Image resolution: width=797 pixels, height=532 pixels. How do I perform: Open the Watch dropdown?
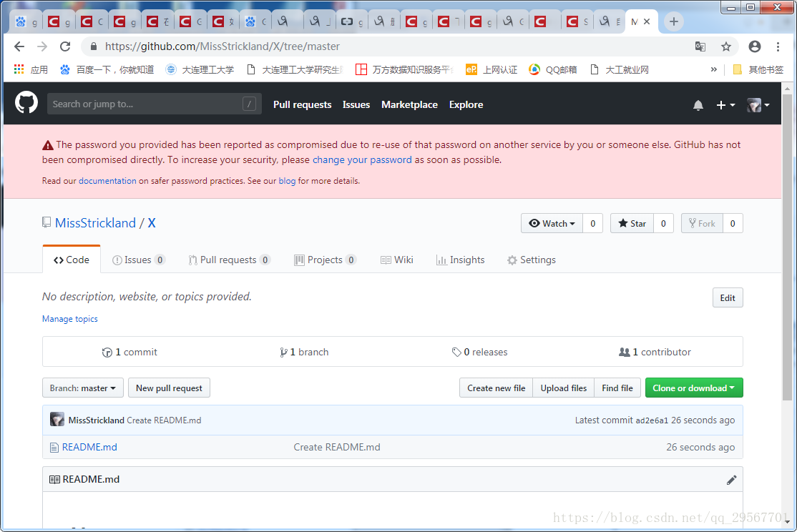point(552,223)
